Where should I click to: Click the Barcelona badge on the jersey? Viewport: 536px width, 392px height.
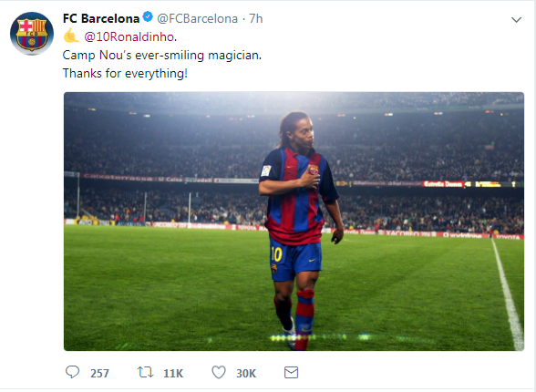[x=314, y=170]
